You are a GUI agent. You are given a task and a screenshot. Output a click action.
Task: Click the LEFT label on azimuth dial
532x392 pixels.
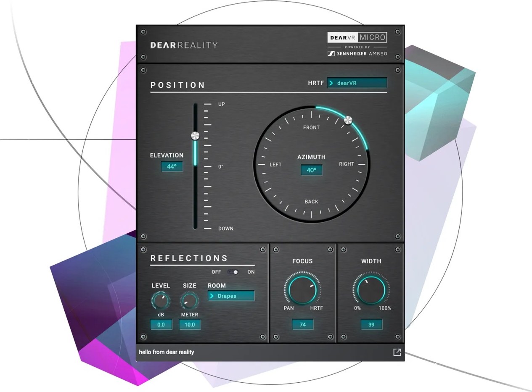(x=275, y=164)
